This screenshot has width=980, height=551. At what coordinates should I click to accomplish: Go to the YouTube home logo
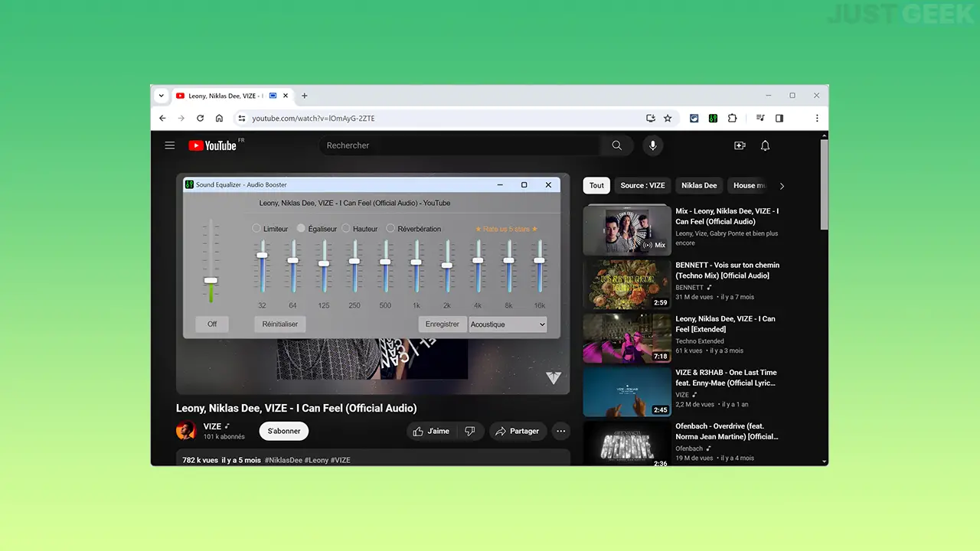[x=213, y=145]
